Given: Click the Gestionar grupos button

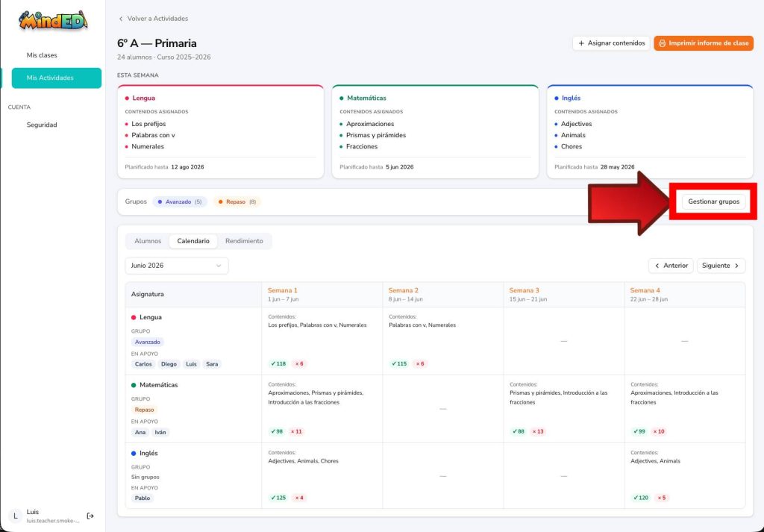Looking at the screenshot, I should point(713,201).
